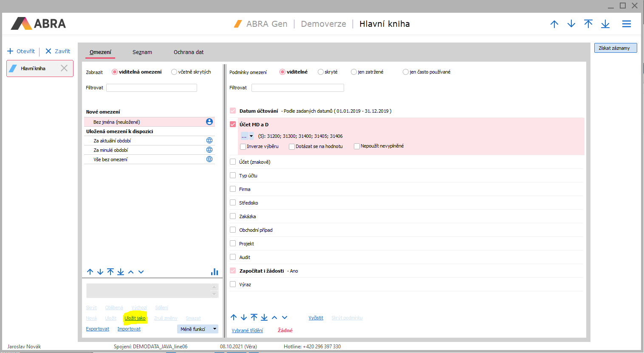644x353 pixels.
Task: Click the globe icon next to Za aktuální období
Action: (x=209, y=140)
